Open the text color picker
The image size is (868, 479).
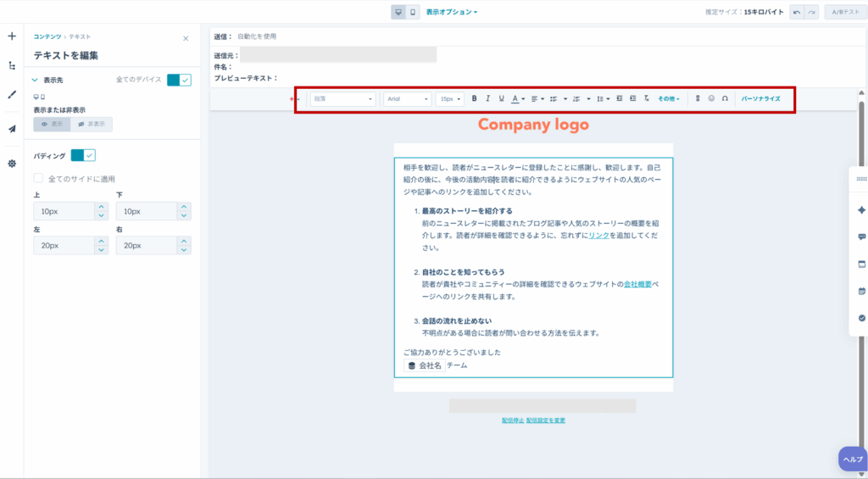pyautogui.click(x=517, y=99)
